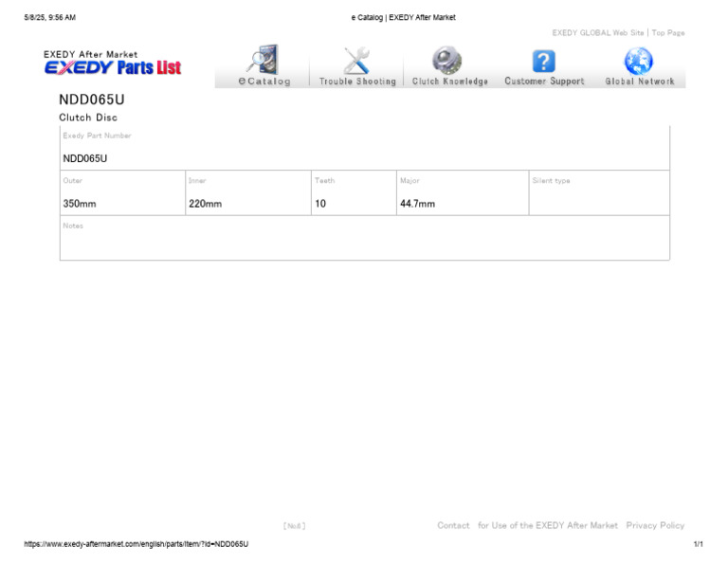Click the Exedy Part Number label

point(97,136)
